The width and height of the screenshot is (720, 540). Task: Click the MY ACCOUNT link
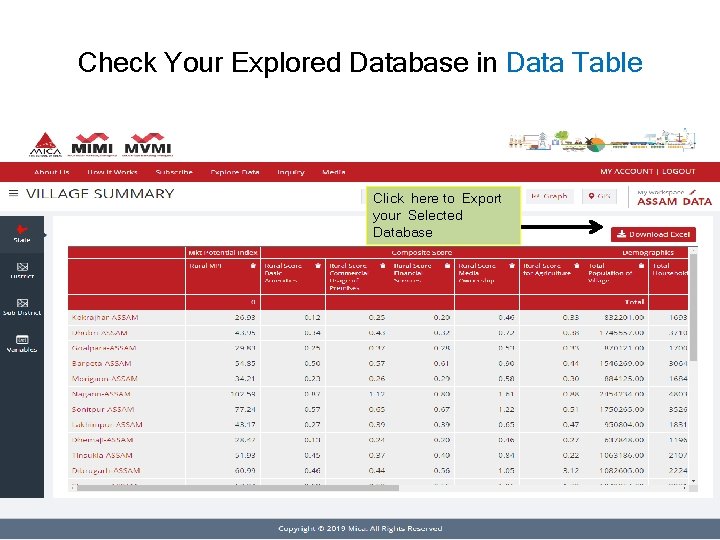(626, 171)
